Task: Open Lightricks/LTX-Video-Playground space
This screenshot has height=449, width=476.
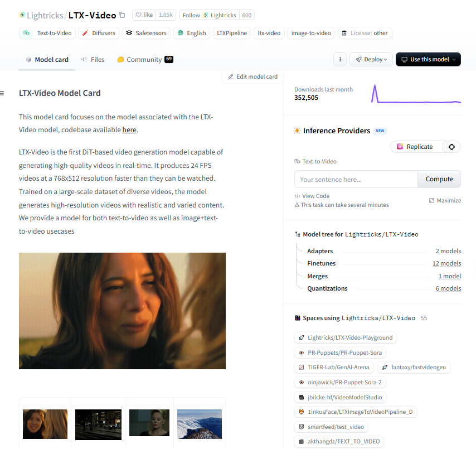Action: click(346, 337)
